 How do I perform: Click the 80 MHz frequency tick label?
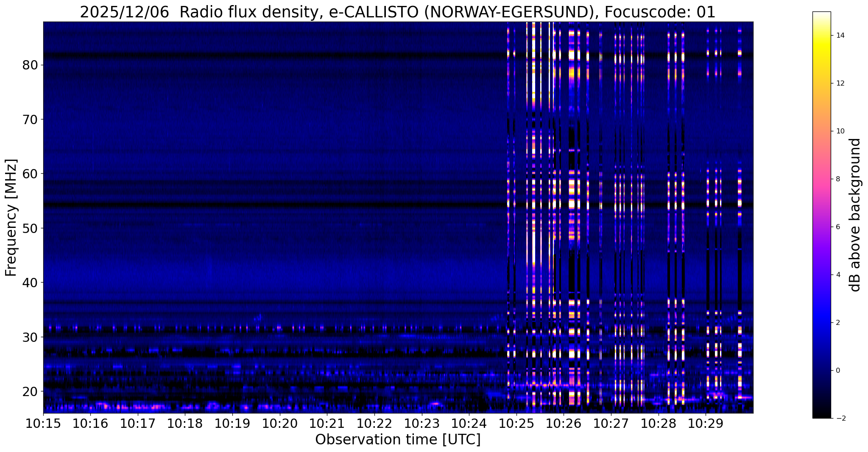[31, 65]
